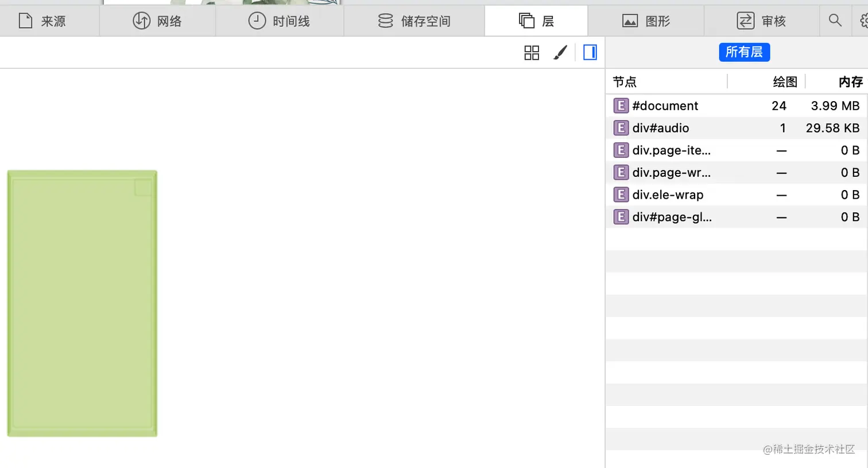868x468 pixels.
Task: Click the green layer preview rectangle
Action: coord(82,303)
